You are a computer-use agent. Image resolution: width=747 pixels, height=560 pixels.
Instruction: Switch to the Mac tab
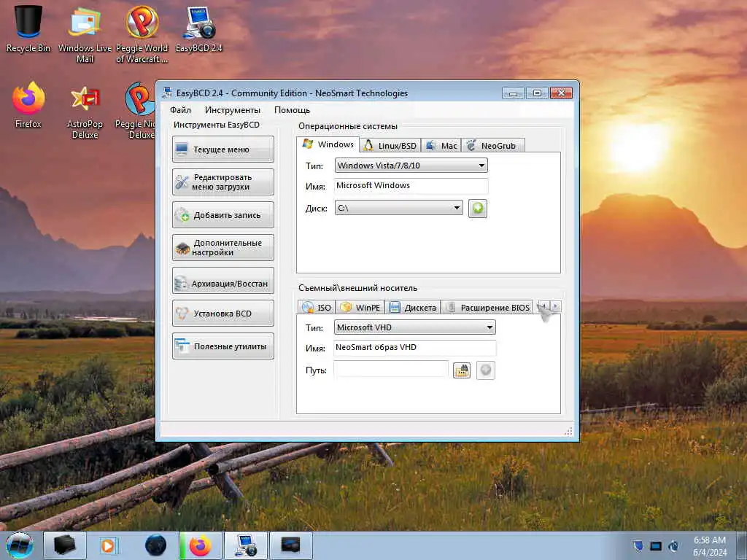click(x=441, y=146)
